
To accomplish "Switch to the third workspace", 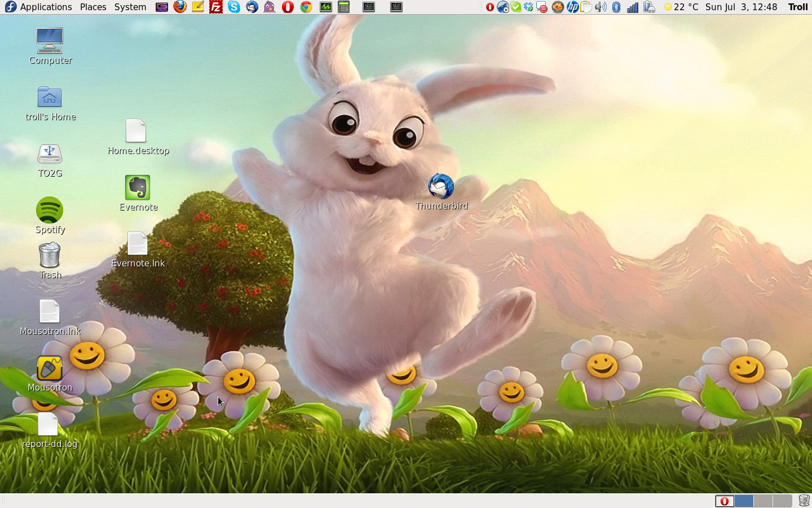I will 763,501.
